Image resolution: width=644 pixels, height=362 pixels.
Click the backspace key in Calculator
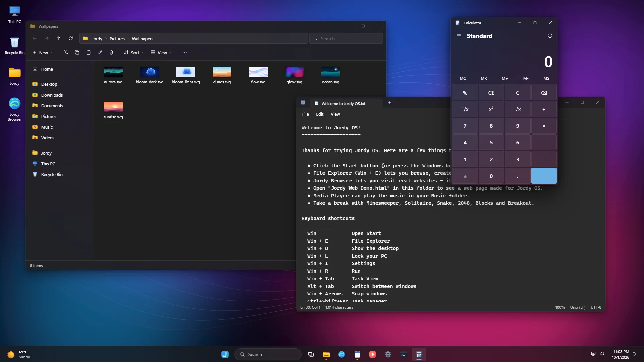pos(544,93)
